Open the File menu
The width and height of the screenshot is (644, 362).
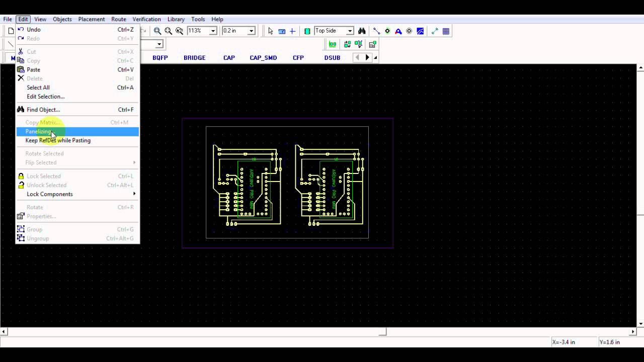pos(8,19)
